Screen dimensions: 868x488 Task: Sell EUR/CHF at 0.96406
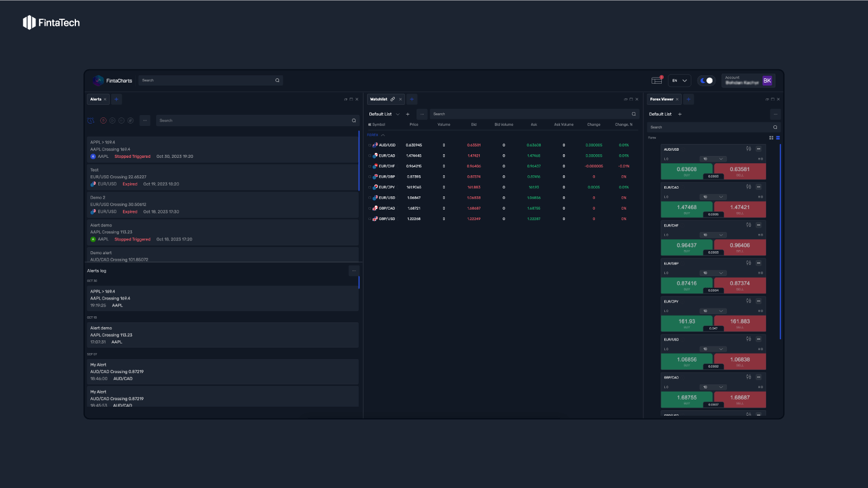[740, 247]
